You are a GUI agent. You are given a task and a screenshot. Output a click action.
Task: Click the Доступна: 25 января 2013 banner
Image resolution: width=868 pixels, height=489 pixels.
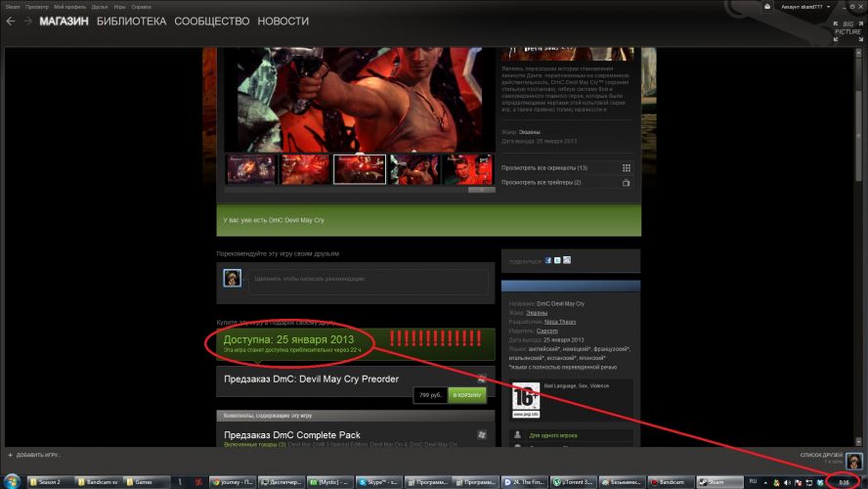pos(356,344)
